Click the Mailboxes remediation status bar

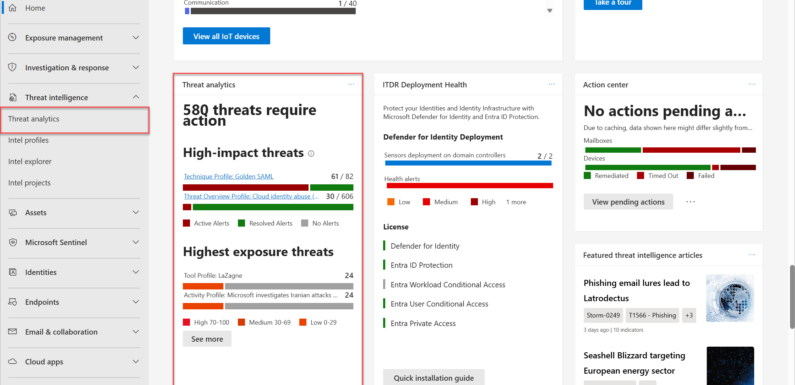click(670, 150)
